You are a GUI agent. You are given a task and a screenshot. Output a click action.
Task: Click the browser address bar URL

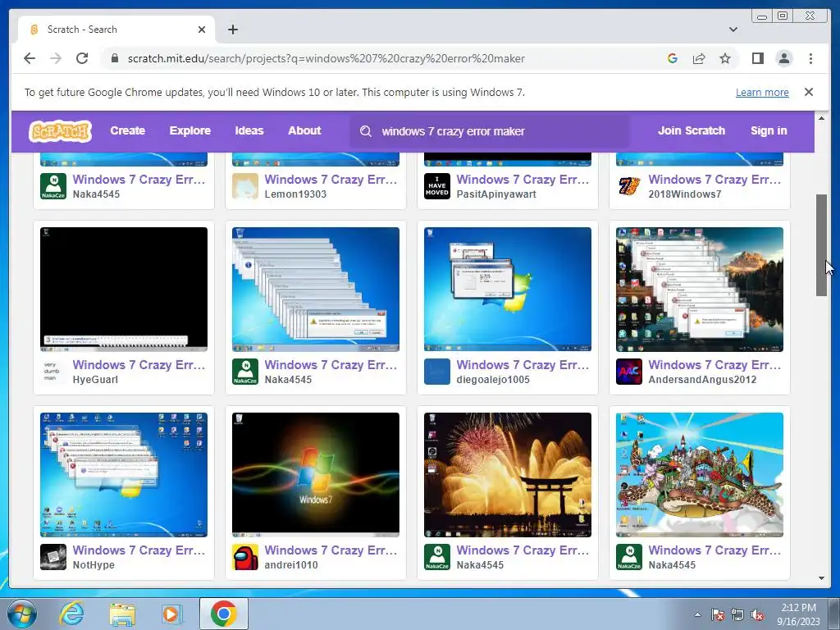pos(326,58)
